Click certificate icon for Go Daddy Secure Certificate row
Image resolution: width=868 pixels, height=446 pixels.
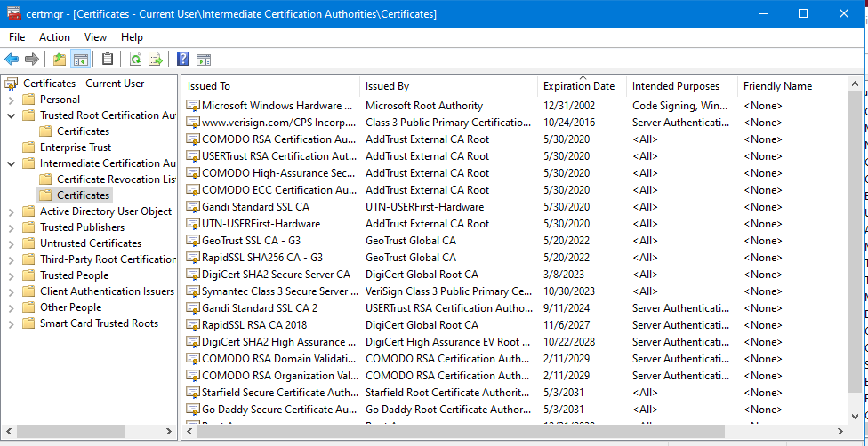(193, 410)
